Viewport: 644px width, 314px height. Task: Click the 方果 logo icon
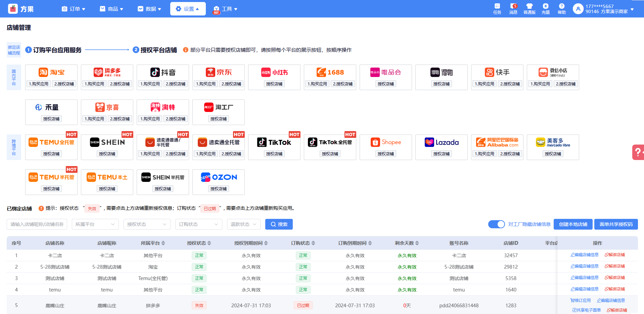click(x=13, y=9)
